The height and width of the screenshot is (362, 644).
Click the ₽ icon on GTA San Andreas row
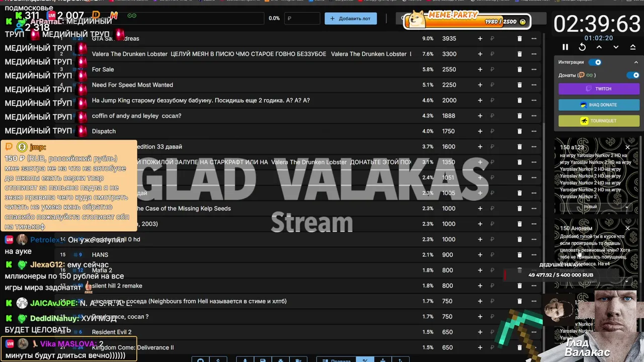pyautogui.click(x=492, y=38)
